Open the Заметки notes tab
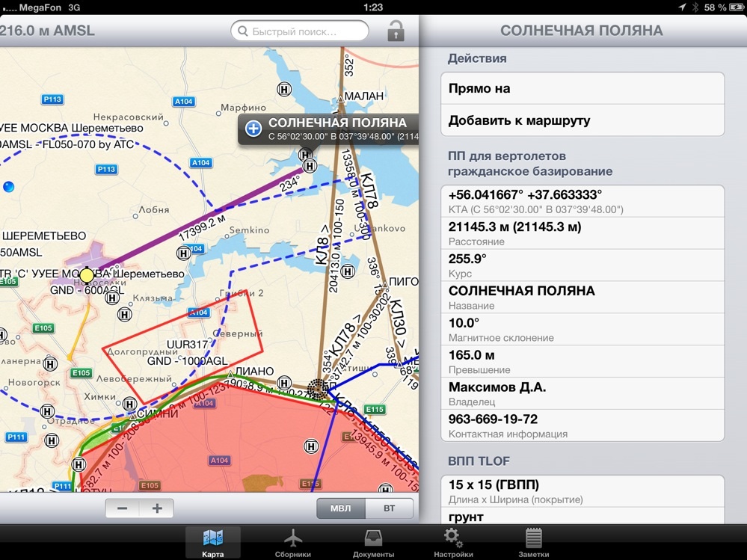The width and height of the screenshot is (747, 560). click(x=533, y=543)
